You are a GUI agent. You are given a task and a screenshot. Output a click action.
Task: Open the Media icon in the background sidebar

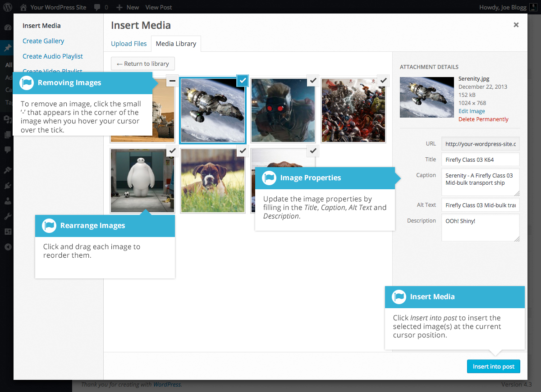(7, 119)
